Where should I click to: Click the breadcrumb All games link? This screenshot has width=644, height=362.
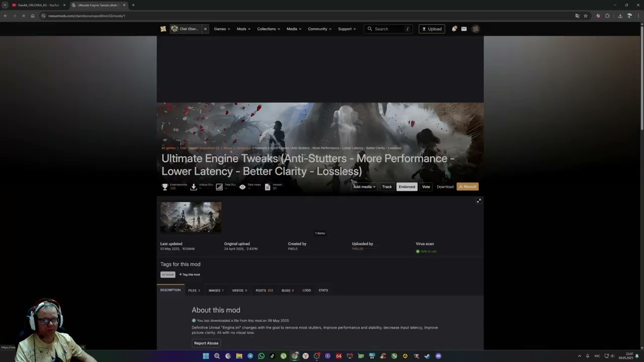[x=169, y=148]
